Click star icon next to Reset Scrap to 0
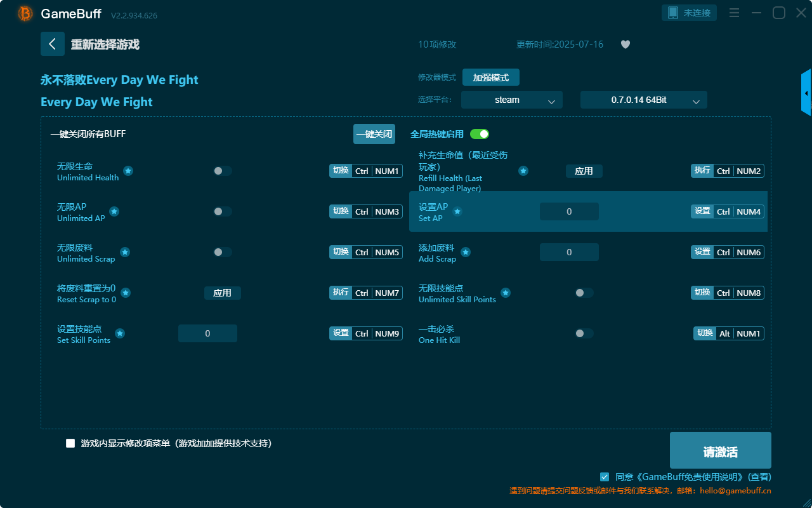Image resolution: width=812 pixels, height=508 pixels. point(126,293)
